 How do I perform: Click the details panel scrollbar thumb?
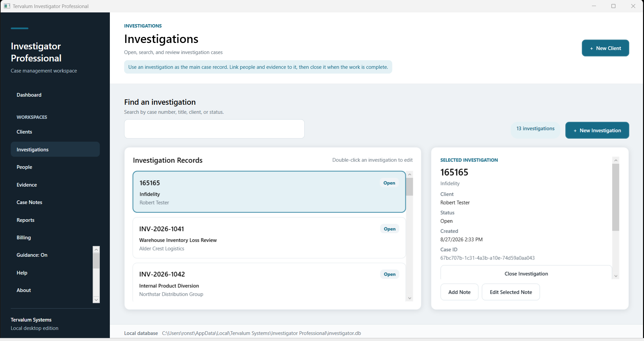[616, 197]
